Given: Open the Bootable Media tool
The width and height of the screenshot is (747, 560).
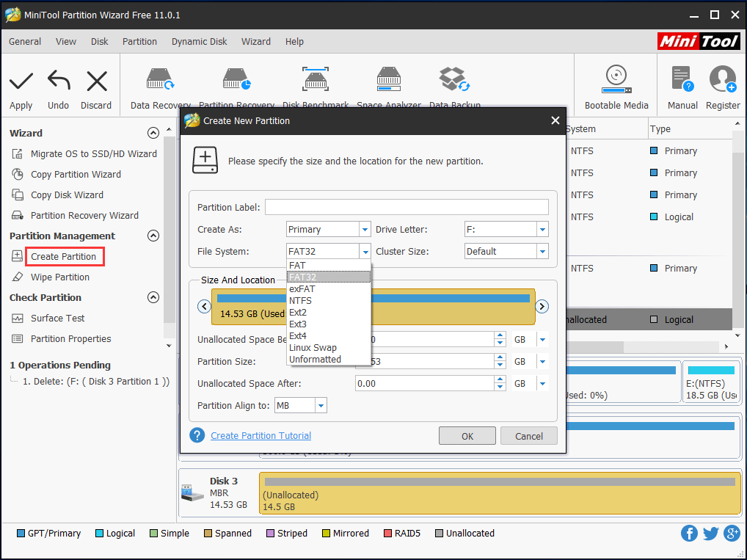Looking at the screenshot, I should click(x=616, y=79).
